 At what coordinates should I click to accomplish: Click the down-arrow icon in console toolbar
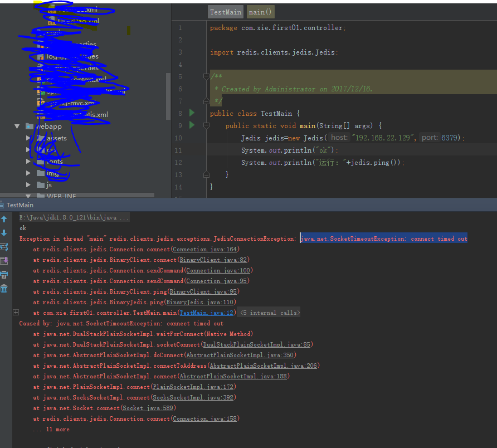click(x=4, y=233)
